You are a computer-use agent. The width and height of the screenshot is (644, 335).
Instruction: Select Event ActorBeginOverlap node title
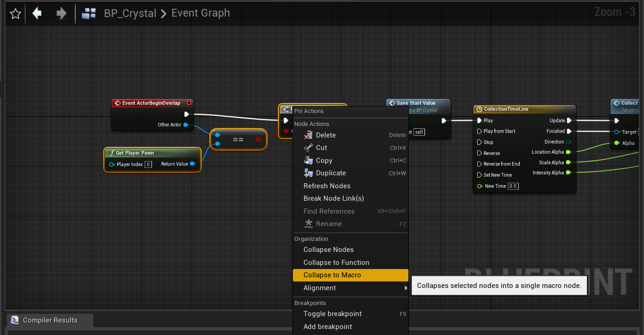tap(151, 103)
